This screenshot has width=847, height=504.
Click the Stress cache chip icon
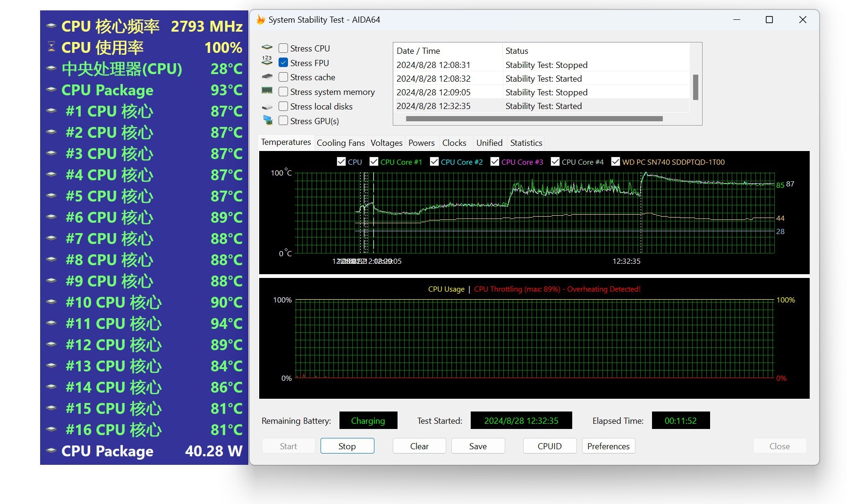pos(267,76)
